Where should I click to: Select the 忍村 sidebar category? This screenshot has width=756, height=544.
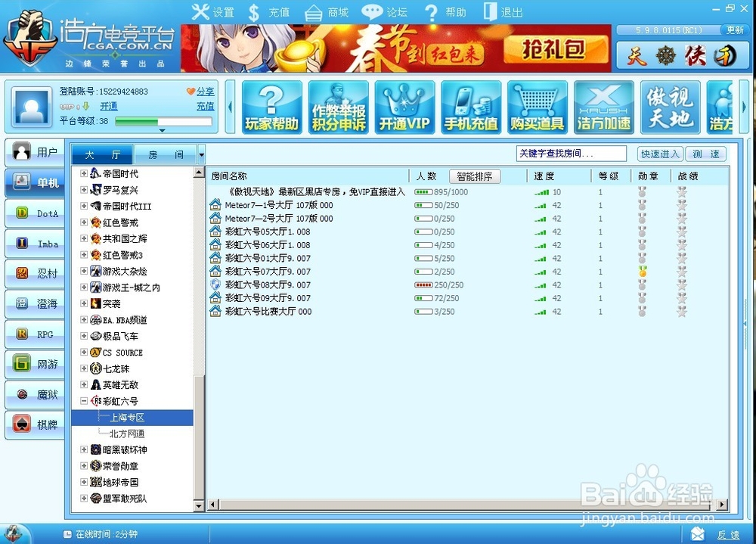pyautogui.click(x=35, y=274)
